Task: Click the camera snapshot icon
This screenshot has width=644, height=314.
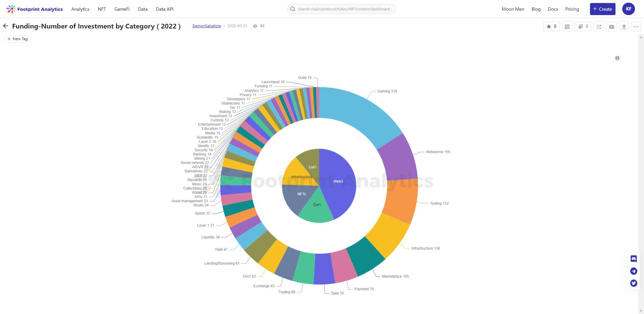Action: coord(611,26)
